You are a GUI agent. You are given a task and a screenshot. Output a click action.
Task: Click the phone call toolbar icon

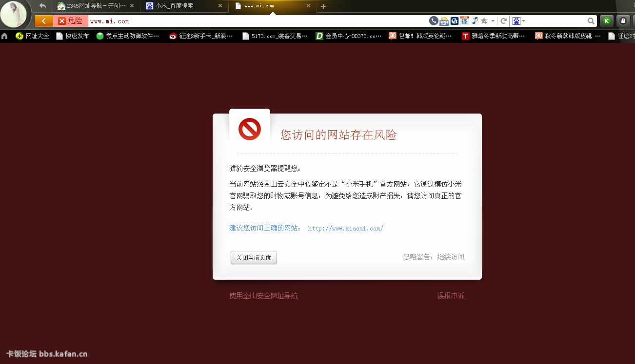[434, 21]
